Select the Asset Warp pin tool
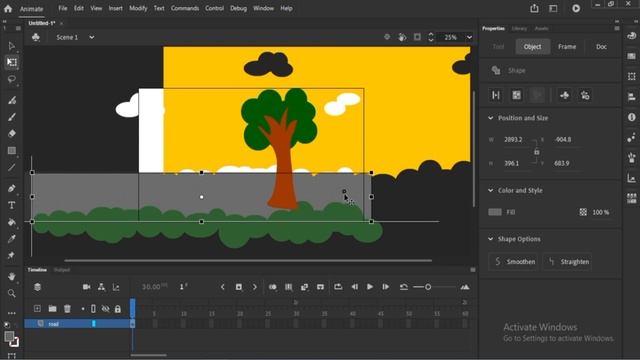 coord(11,256)
